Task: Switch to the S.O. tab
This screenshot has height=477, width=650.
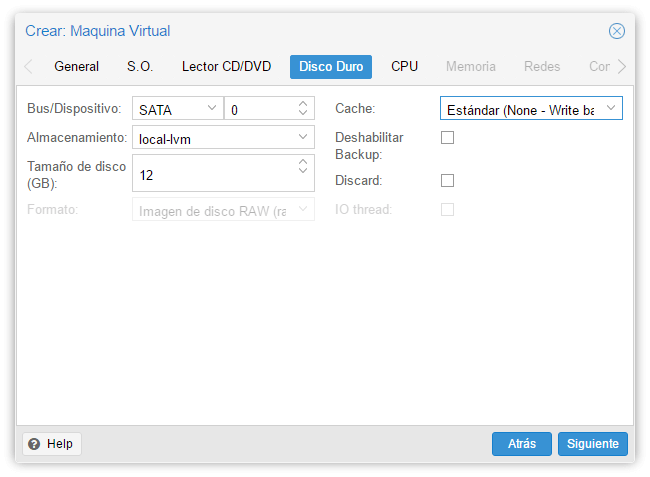Action: (140, 66)
